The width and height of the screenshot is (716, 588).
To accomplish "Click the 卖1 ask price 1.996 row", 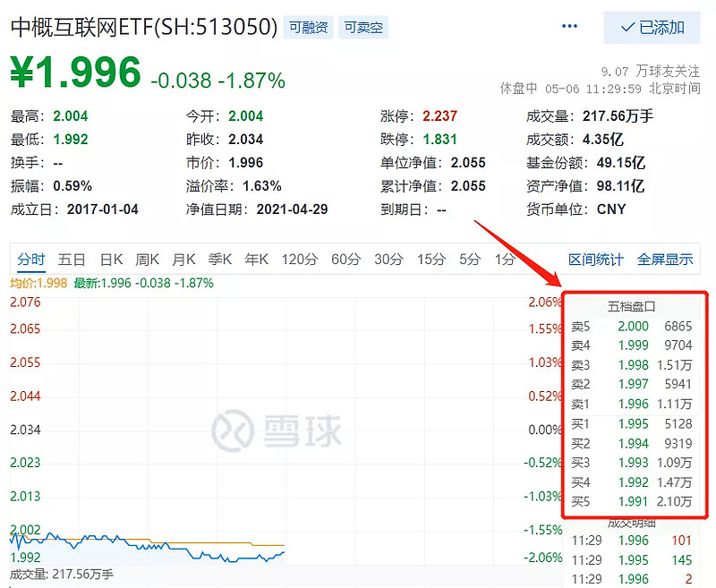I will 632,404.
